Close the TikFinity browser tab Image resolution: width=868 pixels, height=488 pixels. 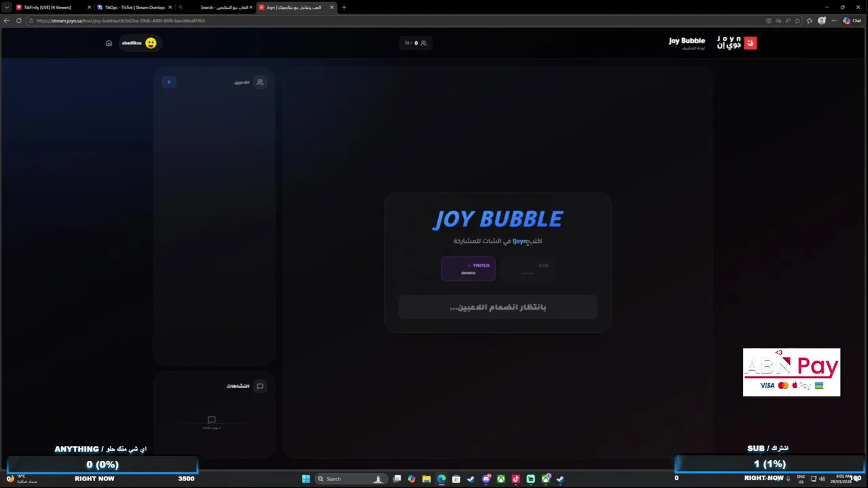(x=89, y=7)
